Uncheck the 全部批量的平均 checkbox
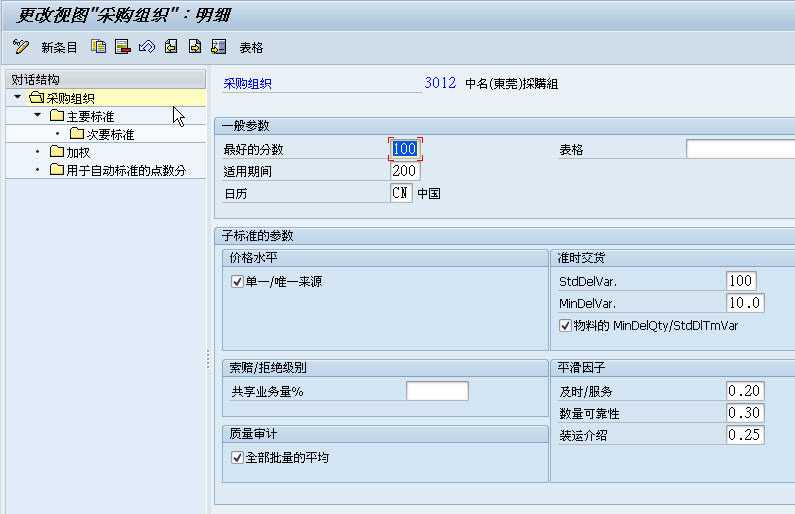Screen dimensions: 795x514 pos(237,457)
